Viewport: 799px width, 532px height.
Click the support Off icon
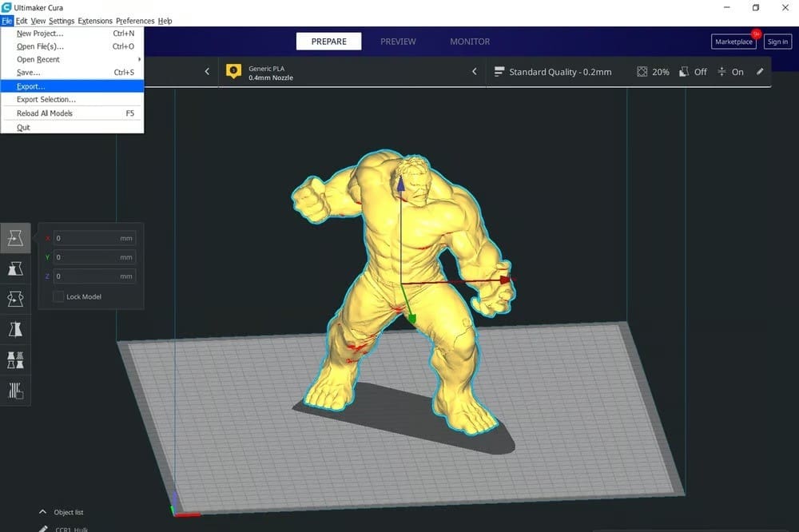click(684, 72)
